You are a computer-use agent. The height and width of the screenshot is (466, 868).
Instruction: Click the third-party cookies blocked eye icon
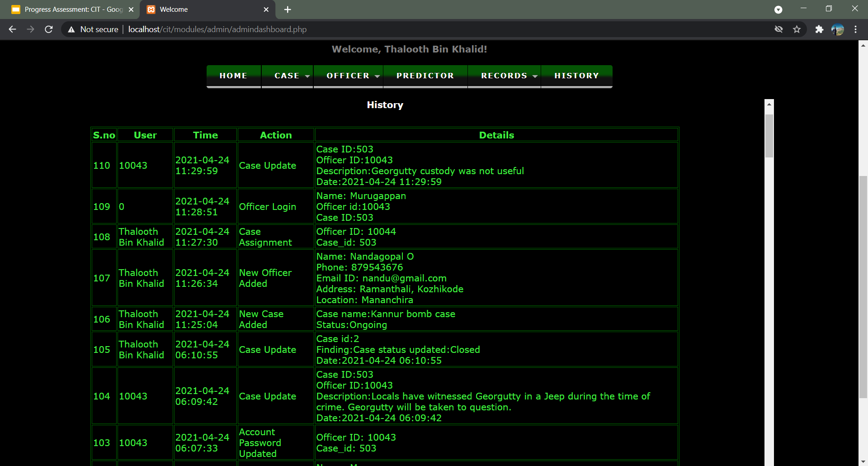click(x=778, y=29)
